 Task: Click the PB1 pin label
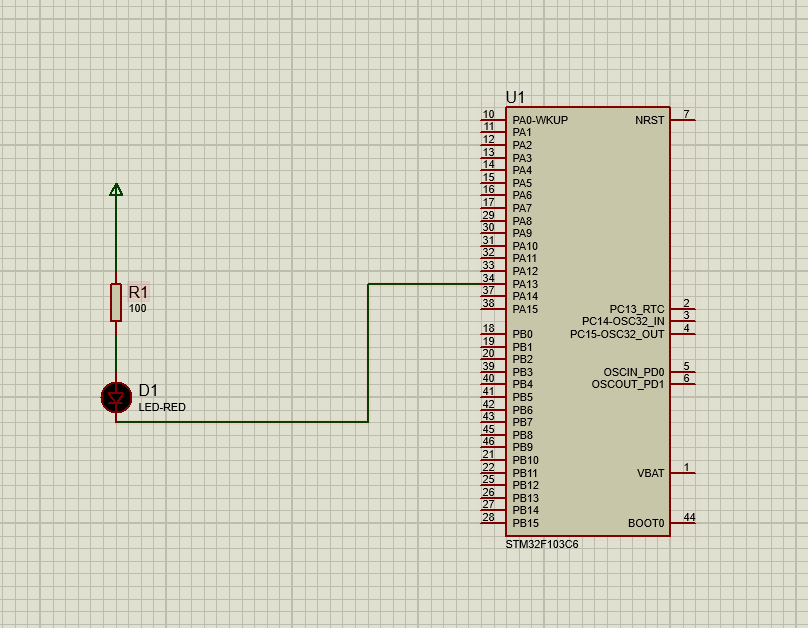click(523, 347)
